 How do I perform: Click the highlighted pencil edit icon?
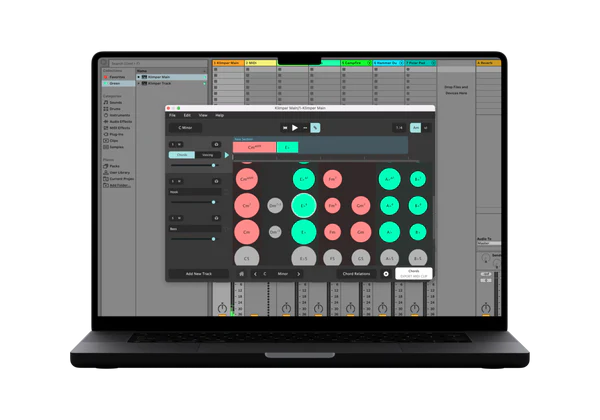click(314, 127)
